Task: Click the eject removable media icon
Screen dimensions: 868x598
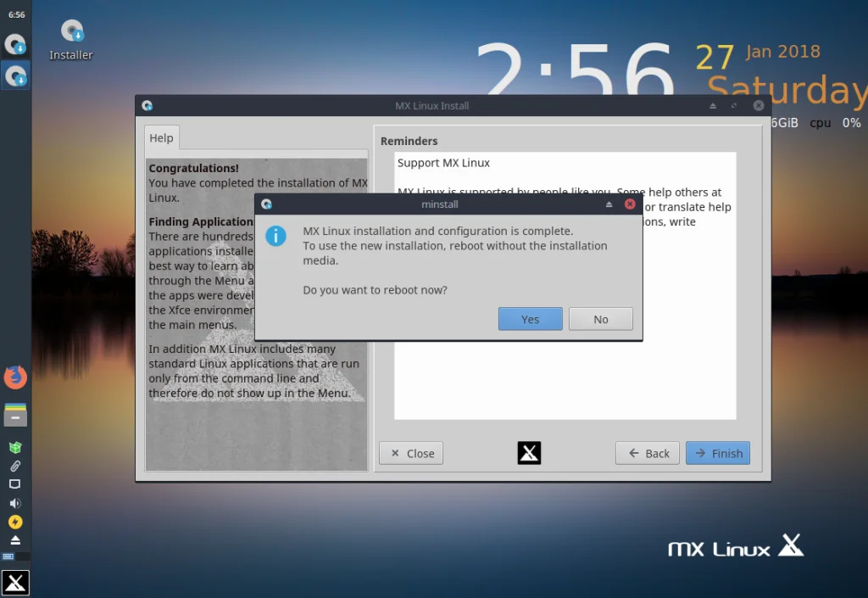Action: click(15, 539)
